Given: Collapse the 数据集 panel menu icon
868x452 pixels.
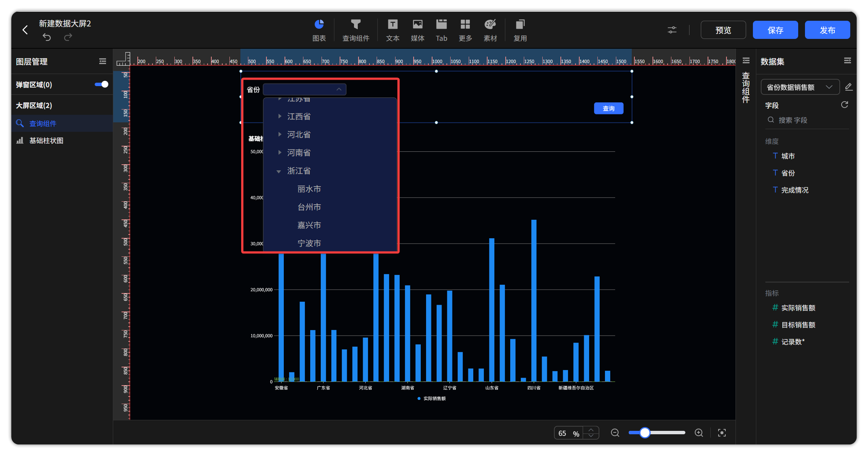Looking at the screenshot, I should coord(847,61).
